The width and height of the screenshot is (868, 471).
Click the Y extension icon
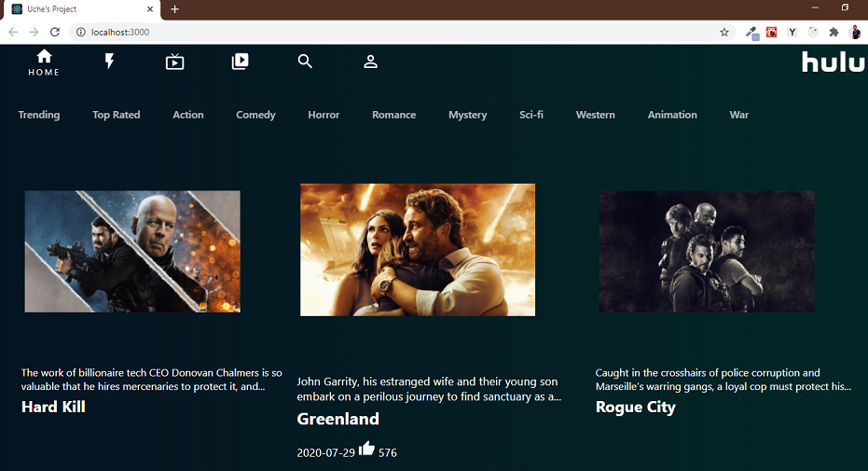pos(792,32)
